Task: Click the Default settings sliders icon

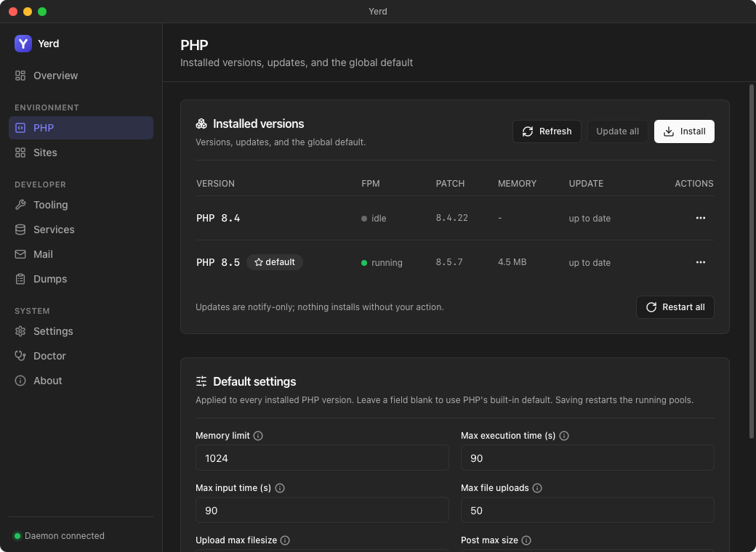Action: [201, 381]
